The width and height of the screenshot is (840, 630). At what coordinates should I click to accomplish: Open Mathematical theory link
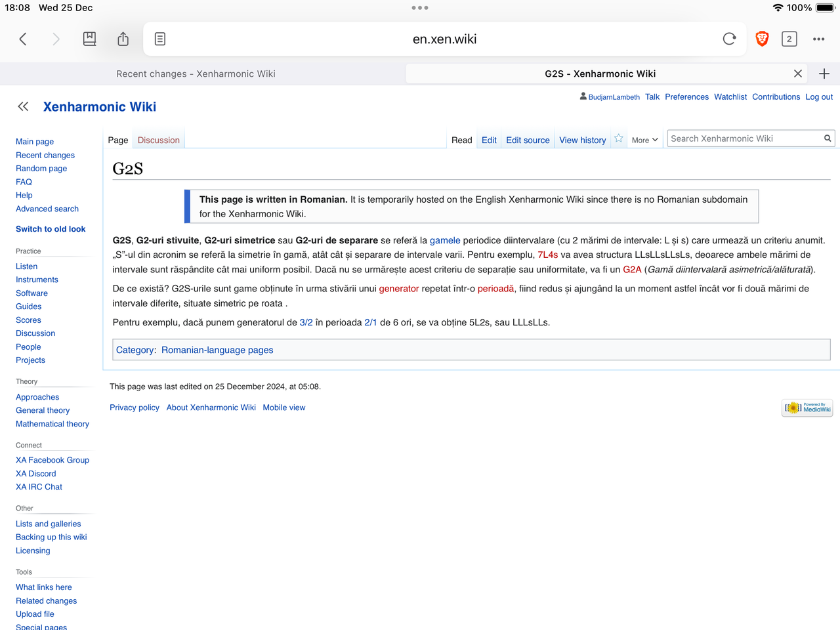[x=52, y=424]
